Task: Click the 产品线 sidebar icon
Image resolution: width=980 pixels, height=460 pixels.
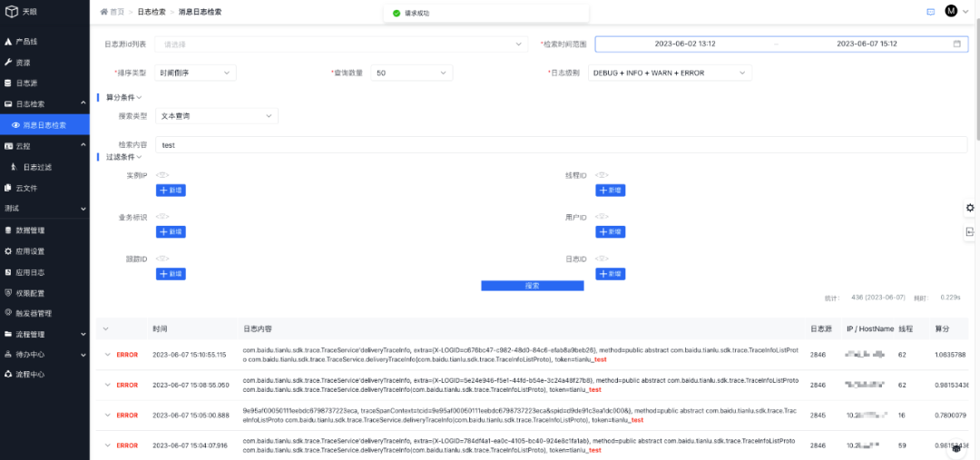Action: (8, 42)
